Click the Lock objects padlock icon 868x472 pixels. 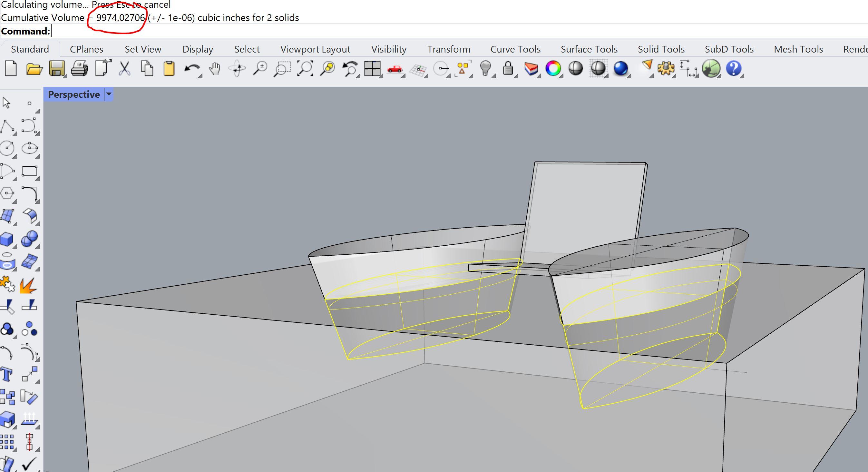click(508, 68)
